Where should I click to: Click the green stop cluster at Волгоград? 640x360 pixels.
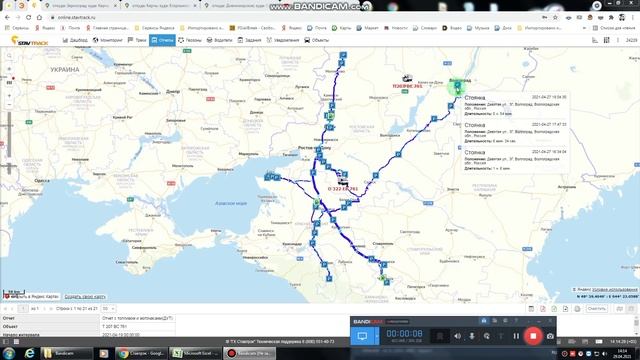coord(457,87)
